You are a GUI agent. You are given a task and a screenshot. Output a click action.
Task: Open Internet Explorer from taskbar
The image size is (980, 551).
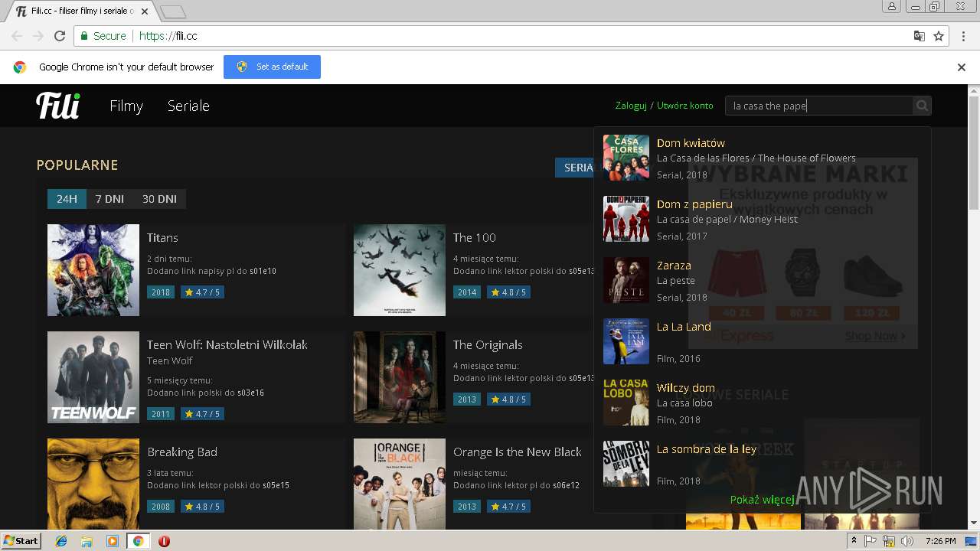[x=61, y=541]
